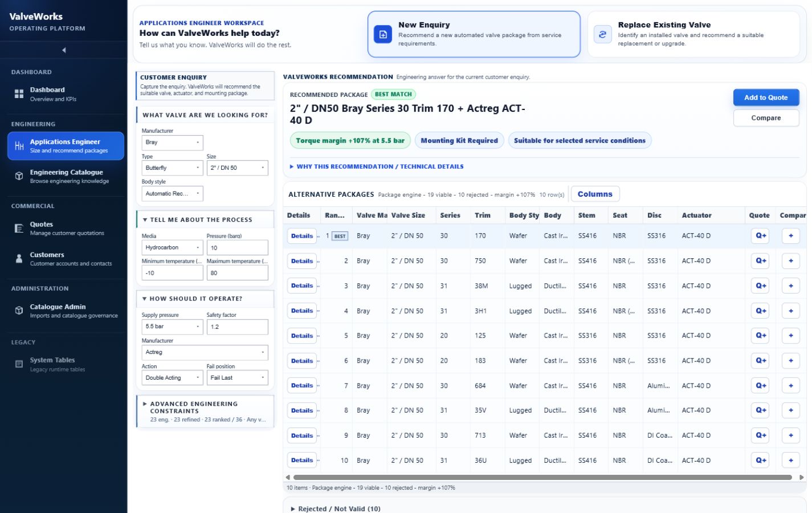Viewport: 812px width, 513px height.
Task: Navigate to Quotes
Action: (66, 229)
